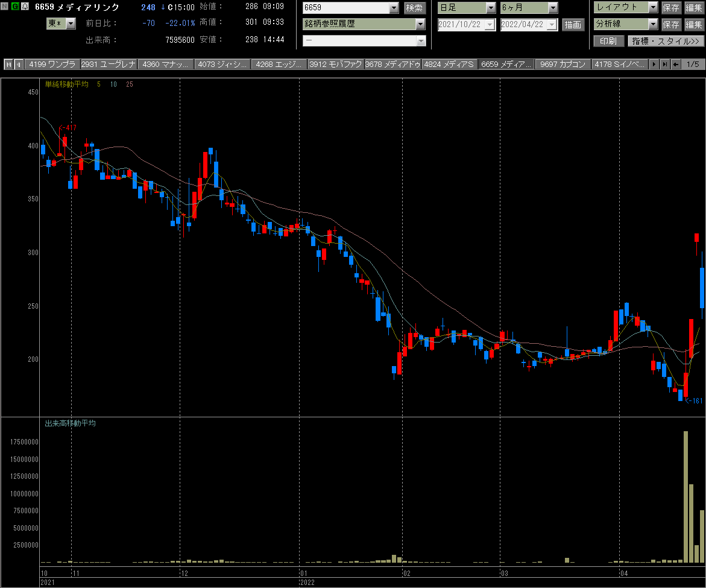
Task: Switch to the 9697 カプコン tab
Action: [x=563, y=65]
